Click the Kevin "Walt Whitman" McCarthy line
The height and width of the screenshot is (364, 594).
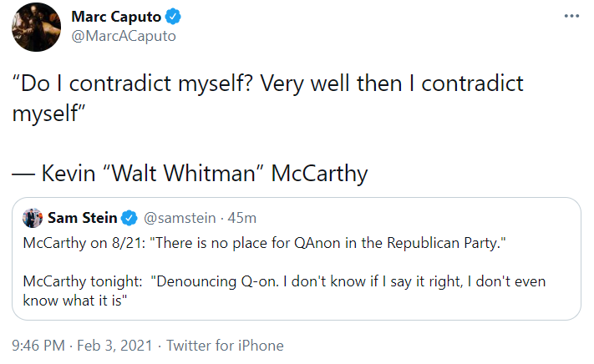pos(190,174)
